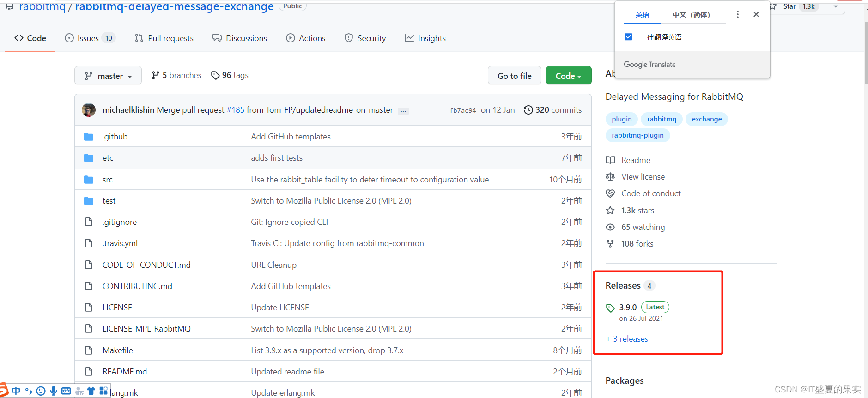Click the commit hash fb7ac94

pyautogui.click(x=462, y=110)
